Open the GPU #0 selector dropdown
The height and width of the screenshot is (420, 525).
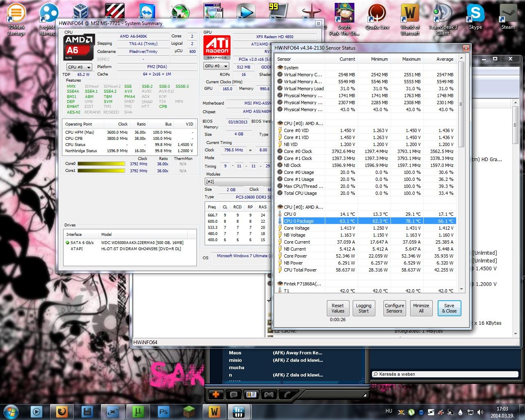click(216, 66)
